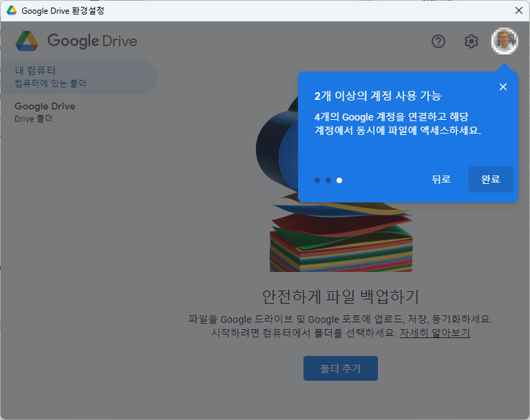Viewport: 530px width, 420px height.
Task: Open the Help question mark icon
Action: click(438, 41)
